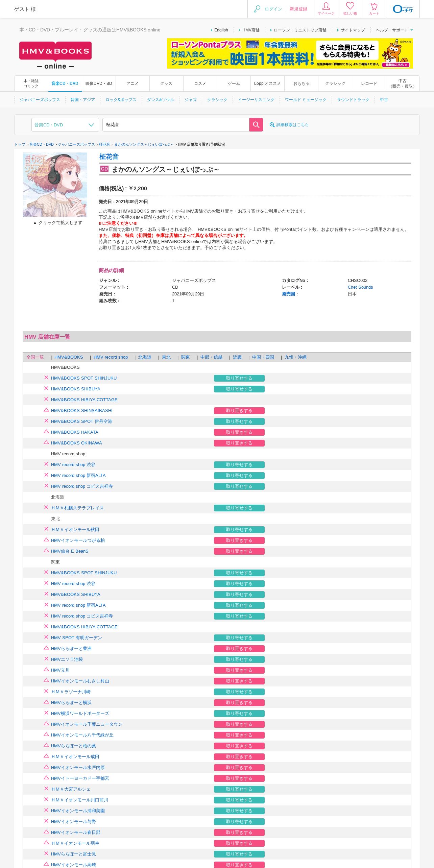Click 新規登録 link
The height and width of the screenshot is (868, 434).
(x=298, y=9)
